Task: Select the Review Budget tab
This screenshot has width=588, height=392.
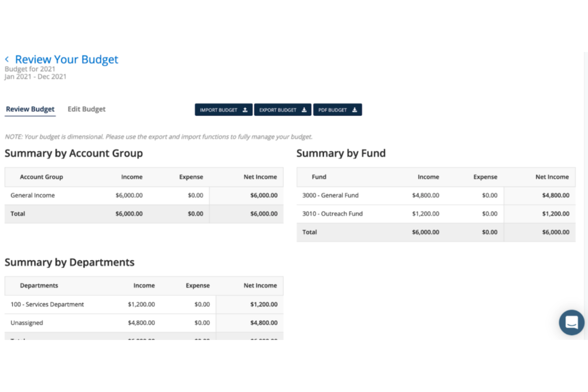Action: coord(30,109)
